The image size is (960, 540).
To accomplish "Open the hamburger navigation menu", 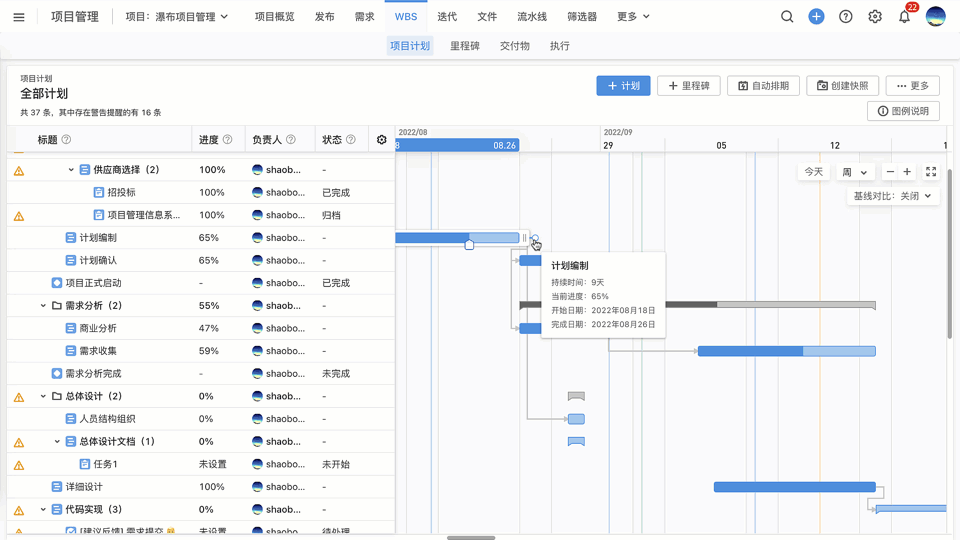I will coord(19,17).
